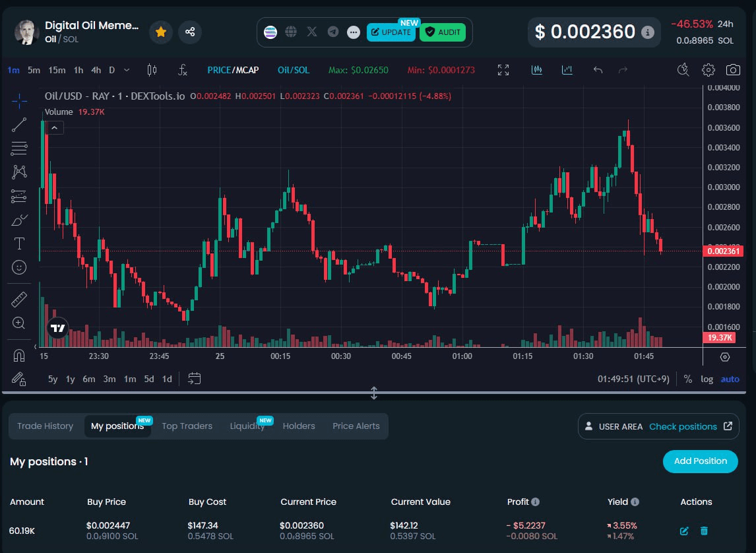Go to the Holders tab
Viewport: 756px width, 553px height.
click(x=299, y=426)
